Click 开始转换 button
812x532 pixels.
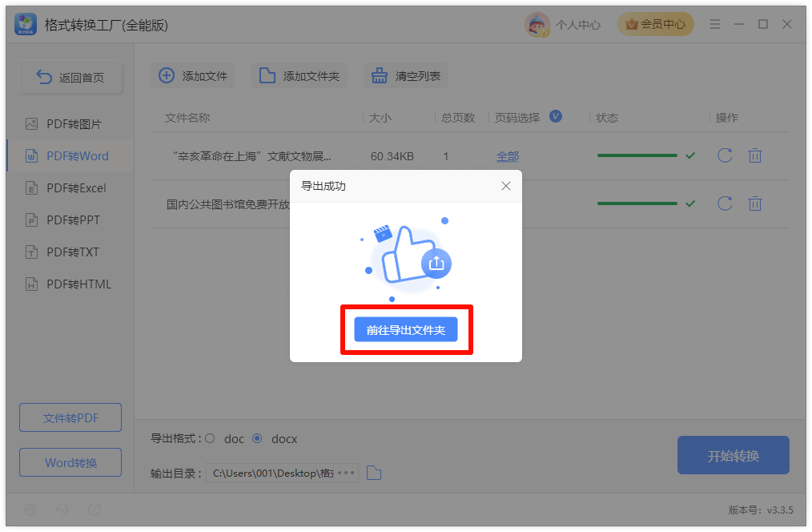pos(734,455)
